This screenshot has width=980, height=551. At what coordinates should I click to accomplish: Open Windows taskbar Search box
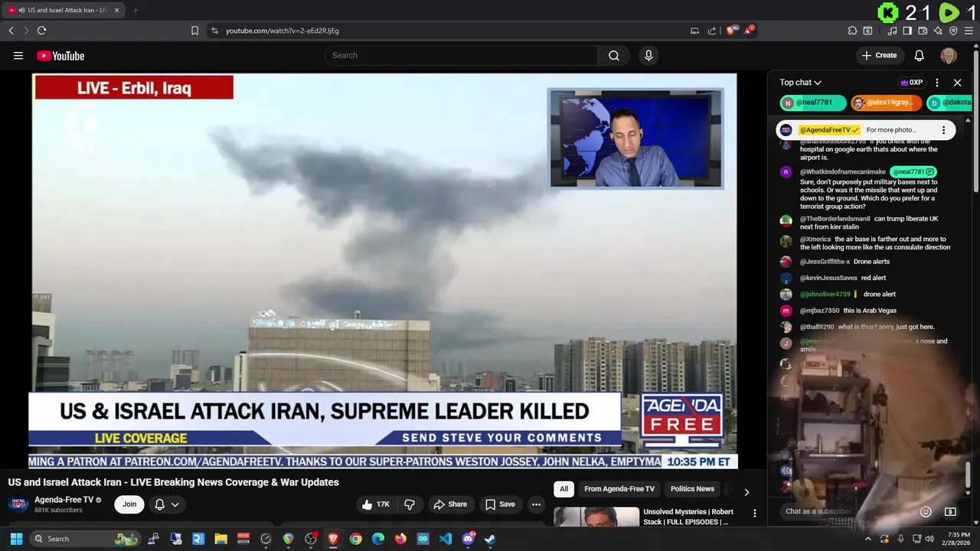pos(84,539)
